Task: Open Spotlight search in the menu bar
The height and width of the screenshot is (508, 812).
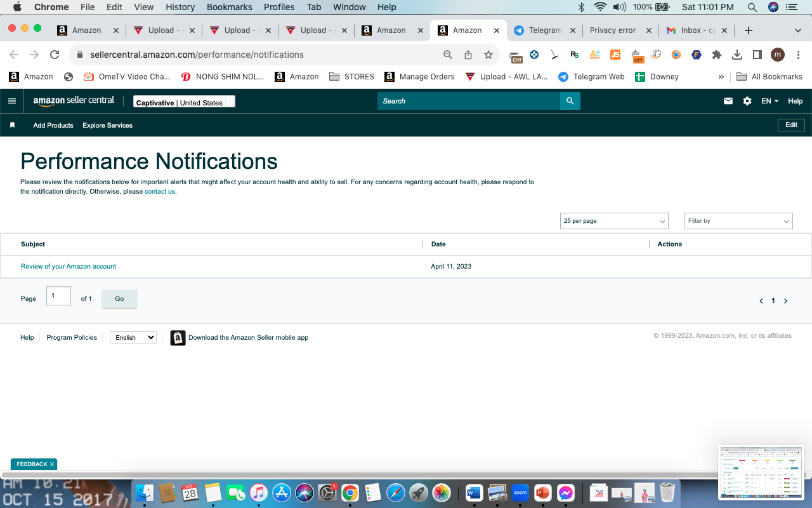Action: pyautogui.click(x=752, y=7)
